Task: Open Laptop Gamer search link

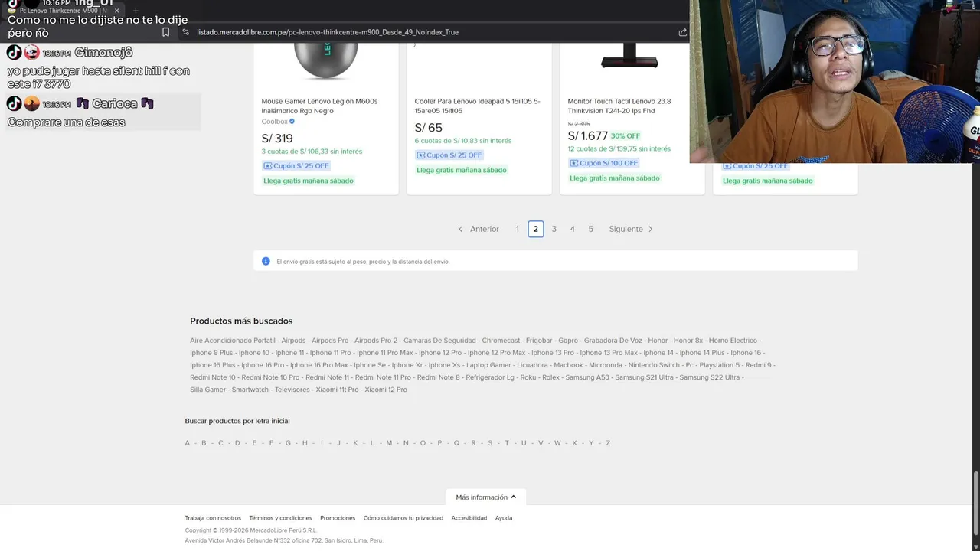Action: point(488,365)
